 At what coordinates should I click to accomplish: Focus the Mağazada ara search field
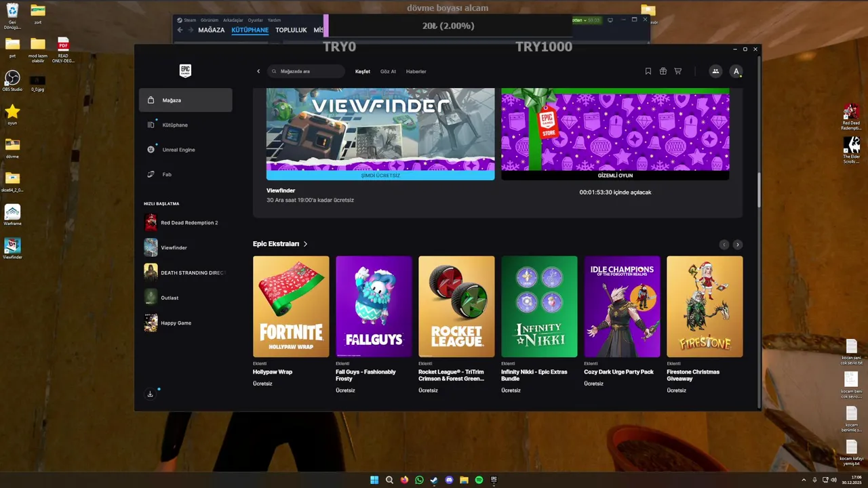point(306,71)
